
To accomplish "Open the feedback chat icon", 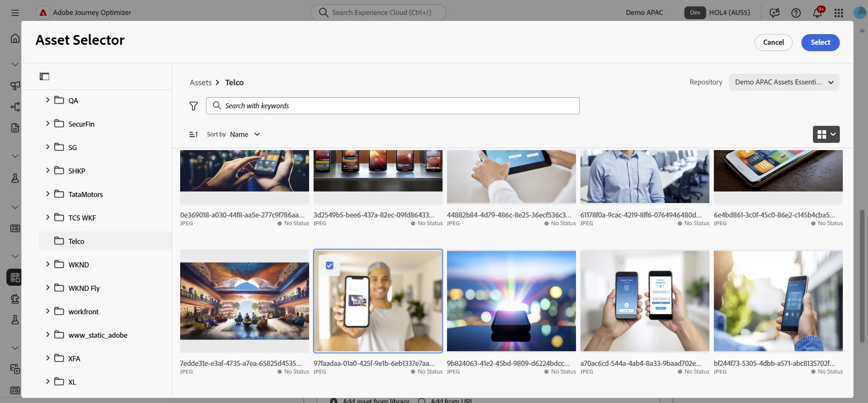I will point(774,13).
